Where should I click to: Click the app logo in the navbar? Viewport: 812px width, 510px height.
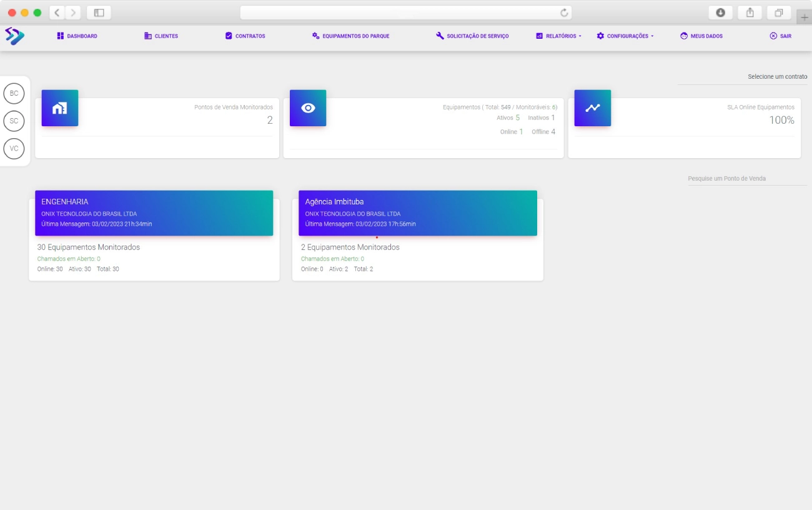coord(14,36)
